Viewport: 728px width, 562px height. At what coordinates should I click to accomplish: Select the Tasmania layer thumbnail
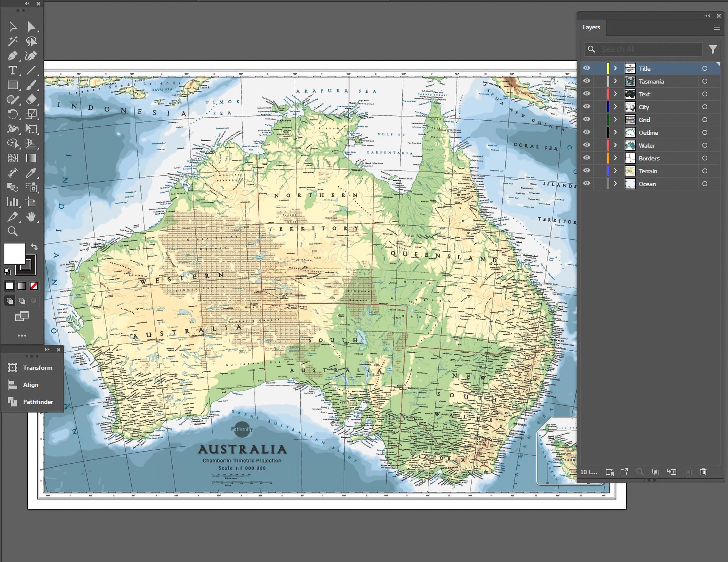[630, 81]
